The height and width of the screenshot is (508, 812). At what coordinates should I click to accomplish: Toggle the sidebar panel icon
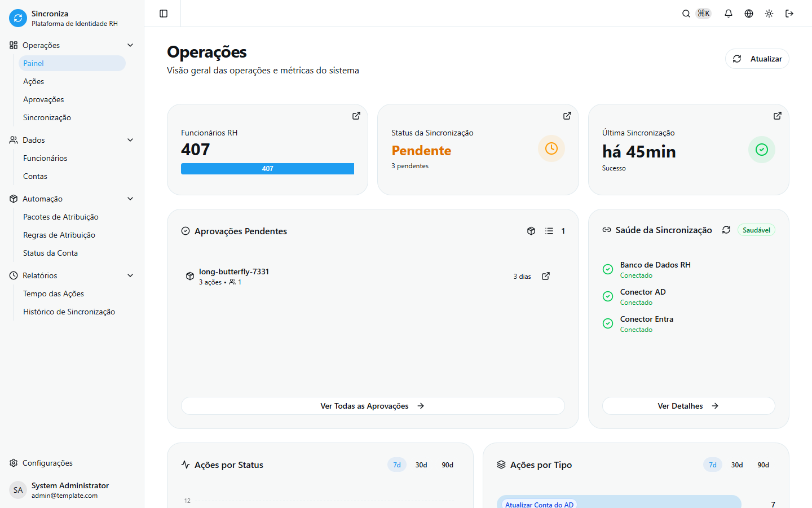point(164,14)
